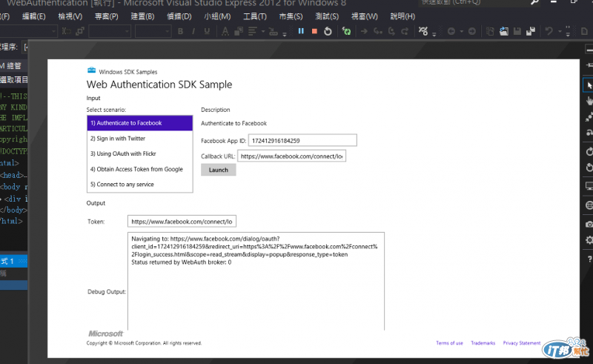The image size is (593, 364).
Task: Open the font size combo box
Action: [153, 31]
